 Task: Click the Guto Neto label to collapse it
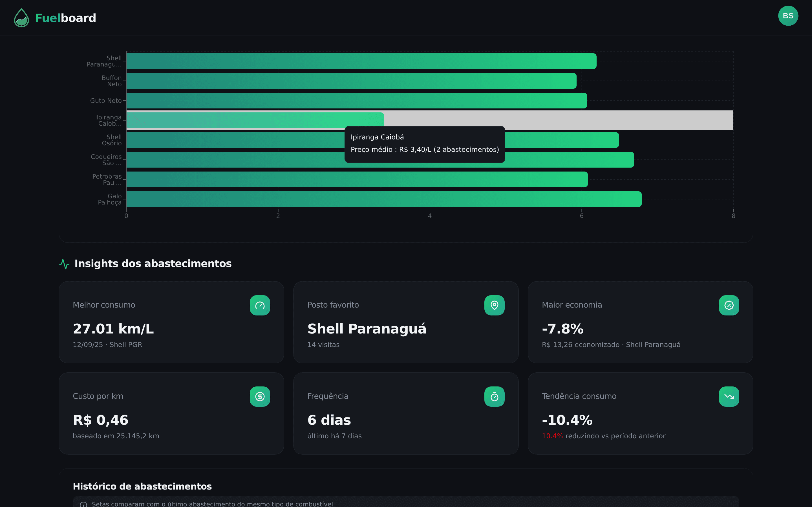click(x=106, y=100)
